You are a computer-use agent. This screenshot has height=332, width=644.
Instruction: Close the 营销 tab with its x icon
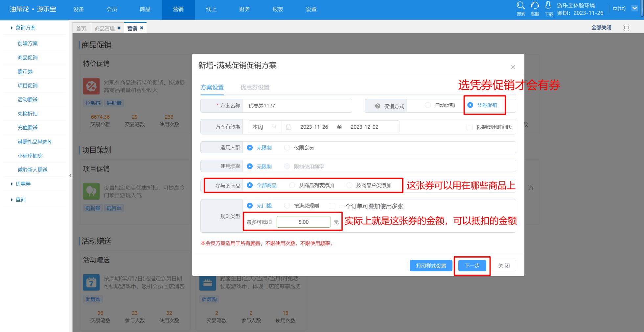[142, 28]
